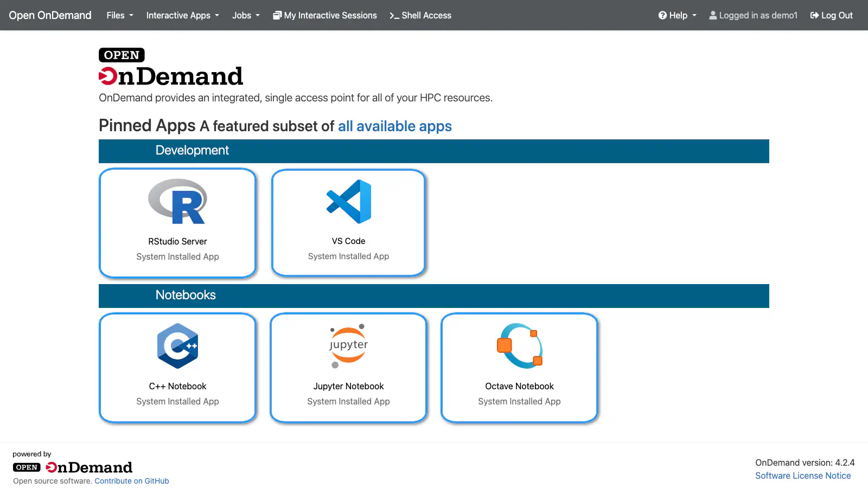868x495 pixels.
Task: Click the C++ Notebook hexagon icon
Action: (x=177, y=346)
